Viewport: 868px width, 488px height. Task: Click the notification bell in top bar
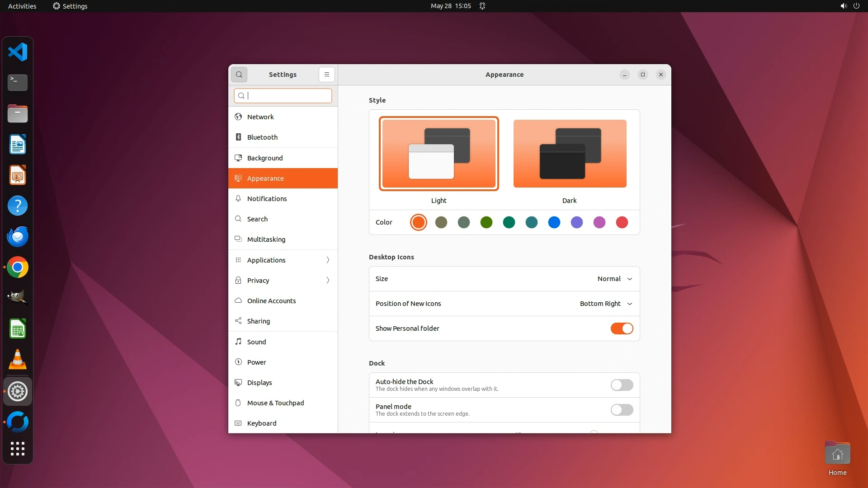482,6
